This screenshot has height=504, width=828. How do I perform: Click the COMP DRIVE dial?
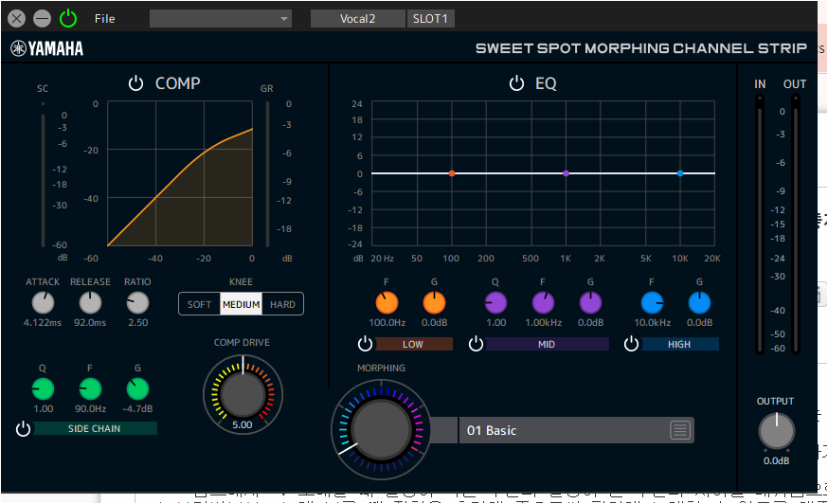(x=243, y=394)
